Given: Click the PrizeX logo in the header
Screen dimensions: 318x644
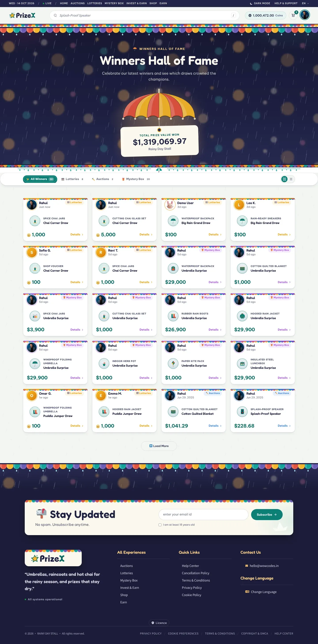Looking at the screenshot, I should tap(22, 15).
